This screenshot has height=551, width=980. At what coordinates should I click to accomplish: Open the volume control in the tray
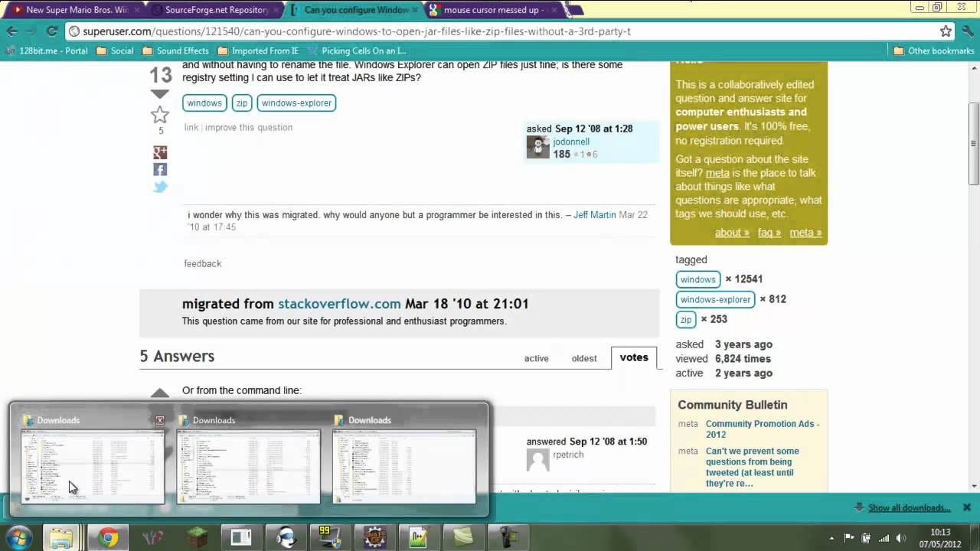(x=901, y=537)
